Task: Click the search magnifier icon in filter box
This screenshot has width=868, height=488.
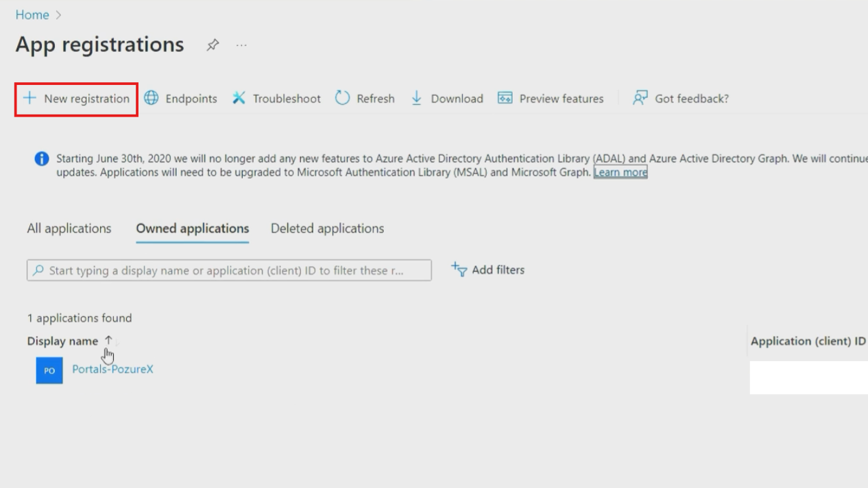Action: coord(38,270)
